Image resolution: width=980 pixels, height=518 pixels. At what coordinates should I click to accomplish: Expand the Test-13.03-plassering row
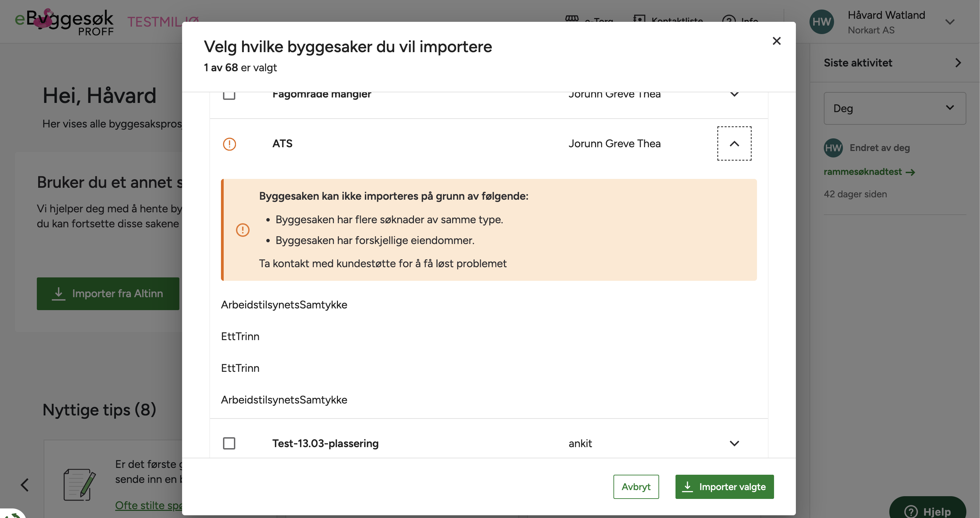click(x=734, y=443)
